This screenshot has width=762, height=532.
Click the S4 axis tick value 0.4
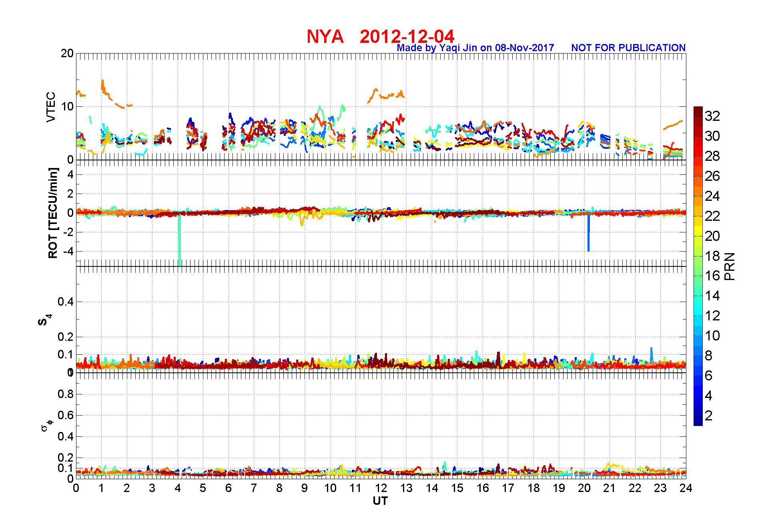pos(66,302)
